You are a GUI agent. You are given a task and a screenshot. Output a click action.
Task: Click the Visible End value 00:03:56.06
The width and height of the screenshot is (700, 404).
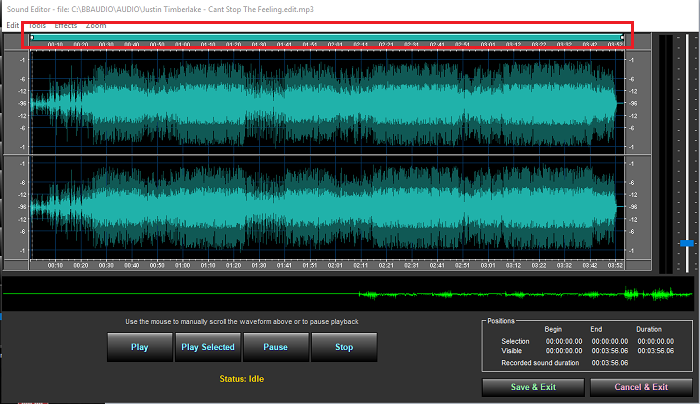point(610,351)
